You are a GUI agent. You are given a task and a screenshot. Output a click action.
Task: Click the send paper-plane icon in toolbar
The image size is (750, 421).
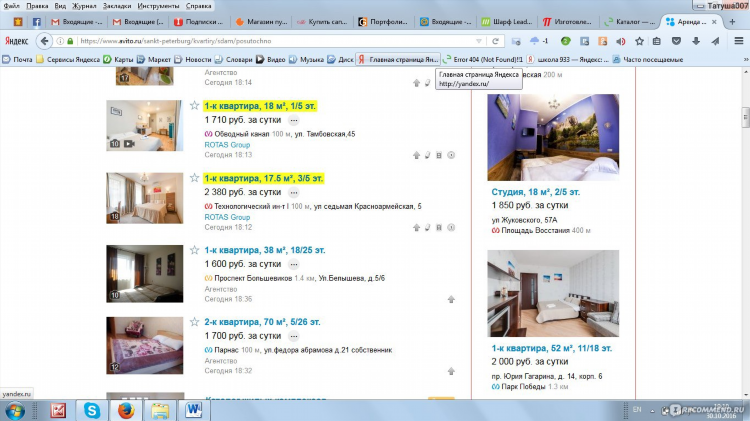tap(715, 41)
